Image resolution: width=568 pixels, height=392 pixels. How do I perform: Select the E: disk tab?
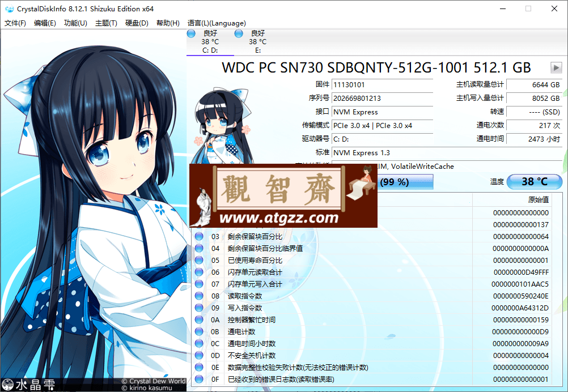click(x=257, y=42)
